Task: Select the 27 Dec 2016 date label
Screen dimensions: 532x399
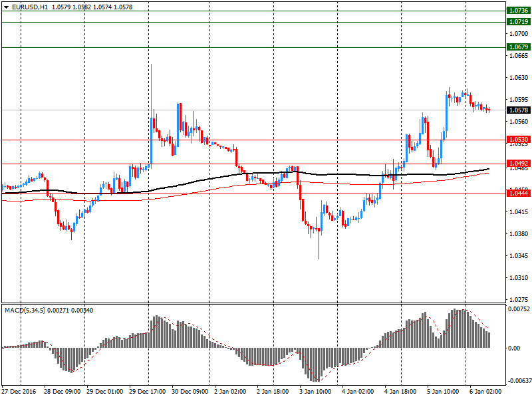Action: coord(19,392)
